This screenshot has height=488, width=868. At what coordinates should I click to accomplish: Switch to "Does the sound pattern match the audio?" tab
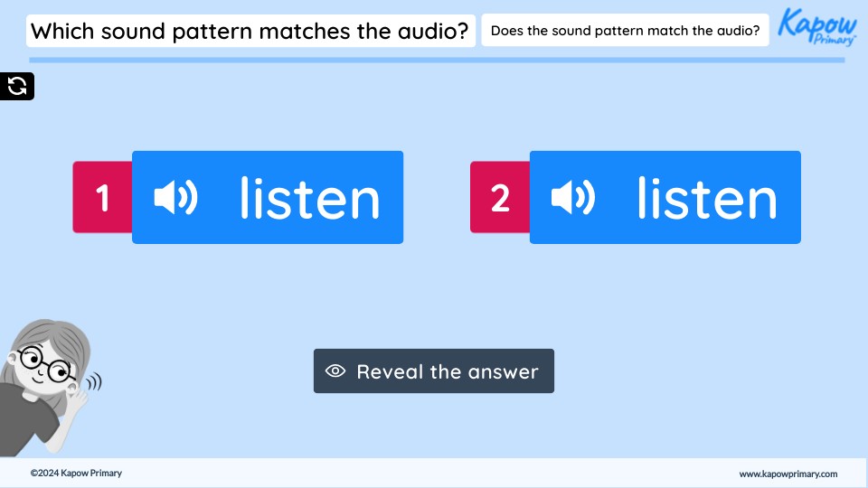(x=625, y=32)
